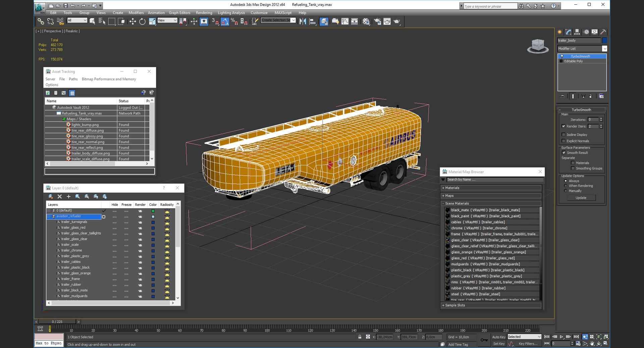Open the Hierarchy command panel tab
Screen dimensions: 644x348
click(x=577, y=32)
